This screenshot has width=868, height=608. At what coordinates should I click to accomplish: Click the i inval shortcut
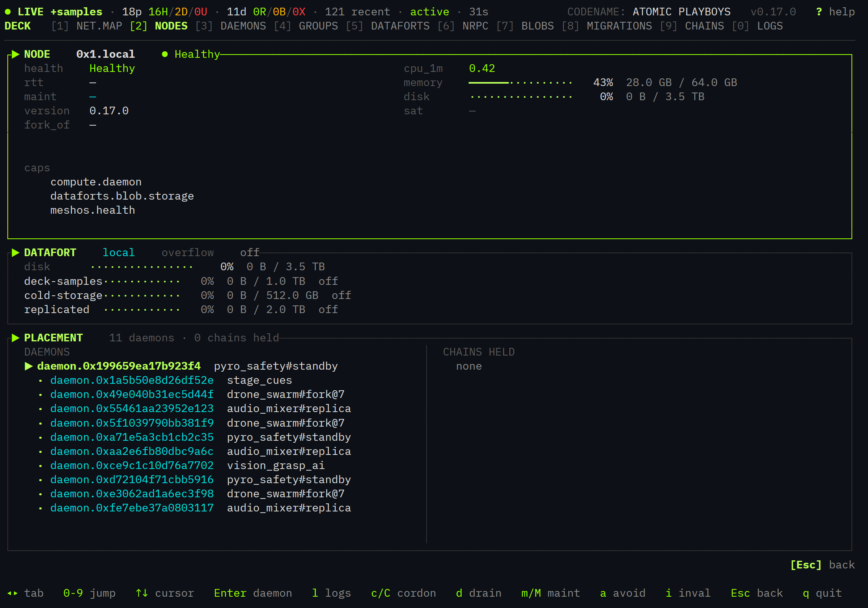(688, 593)
